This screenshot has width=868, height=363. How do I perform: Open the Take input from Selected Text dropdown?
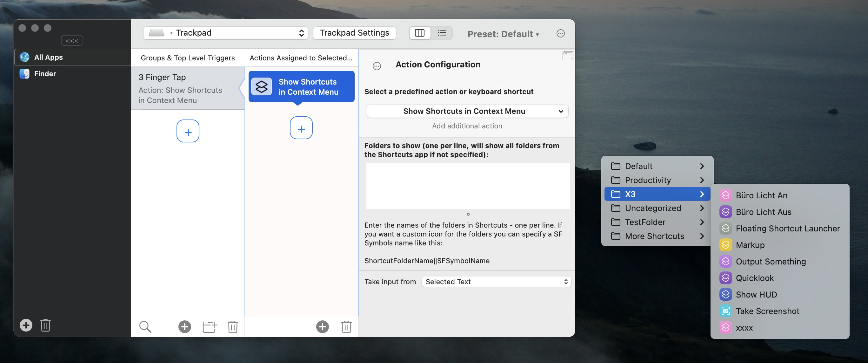[x=496, y=282]
